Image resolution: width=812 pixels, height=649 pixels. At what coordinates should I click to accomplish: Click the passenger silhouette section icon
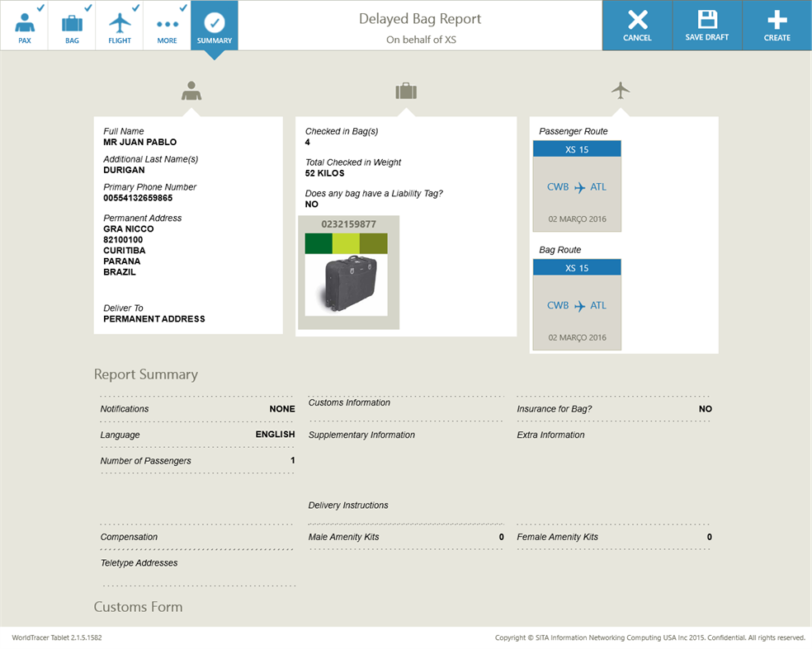pos(191,89)
